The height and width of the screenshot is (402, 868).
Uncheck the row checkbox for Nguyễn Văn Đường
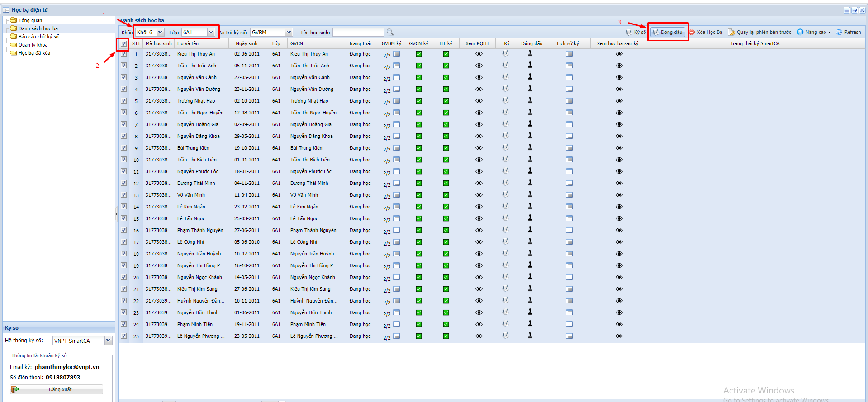[x=123, y=89]
